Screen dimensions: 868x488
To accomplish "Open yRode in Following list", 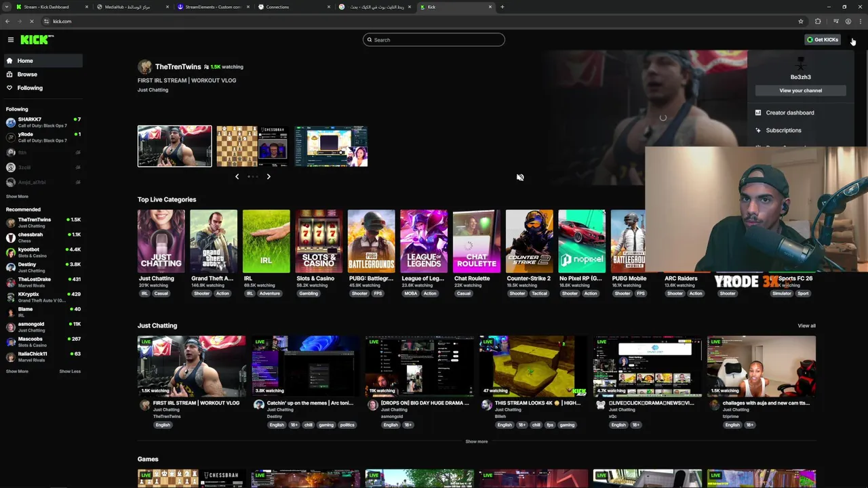I will click(x=43, y=138).
